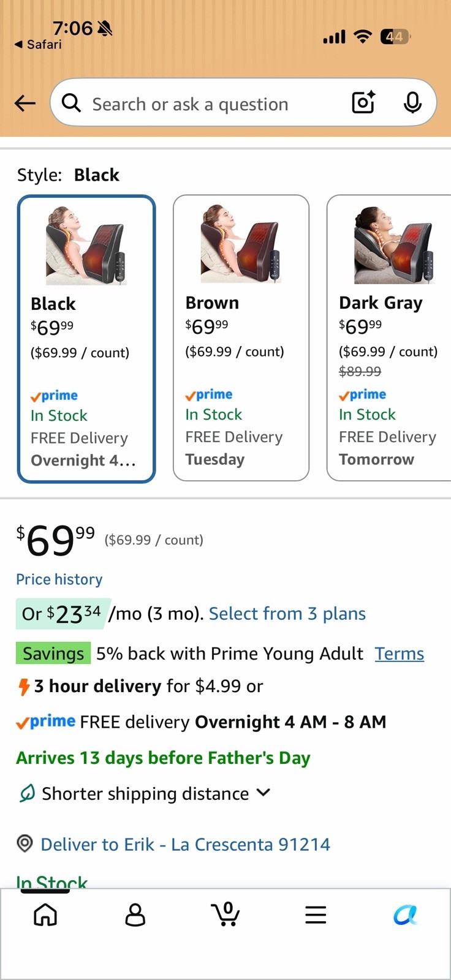Select the Brown style option
Image resolution: width=451 pixels, height=980 pixels.
(241, 338)
